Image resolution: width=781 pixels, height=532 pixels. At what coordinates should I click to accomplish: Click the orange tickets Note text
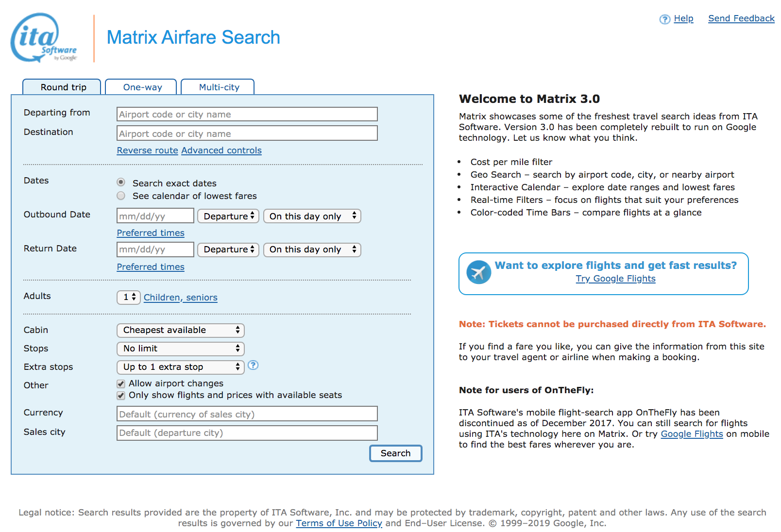tap(612, 324)
